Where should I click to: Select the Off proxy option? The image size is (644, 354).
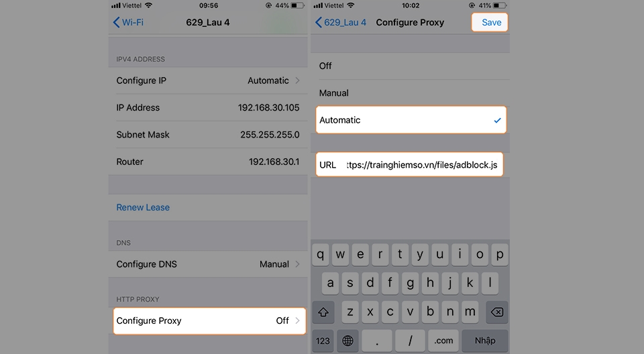pyautogui.click(x=410, y=66)
